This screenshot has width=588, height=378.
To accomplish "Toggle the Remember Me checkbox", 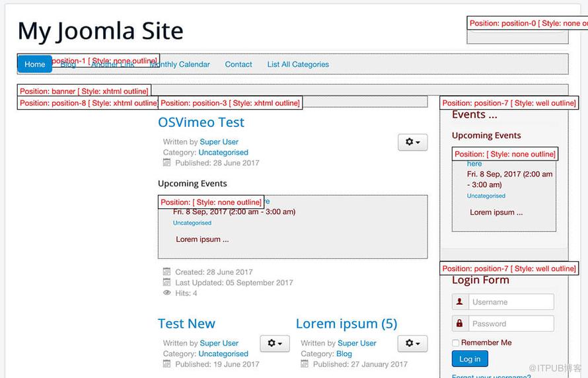I will pyautogui.click(x=456, y=343).
